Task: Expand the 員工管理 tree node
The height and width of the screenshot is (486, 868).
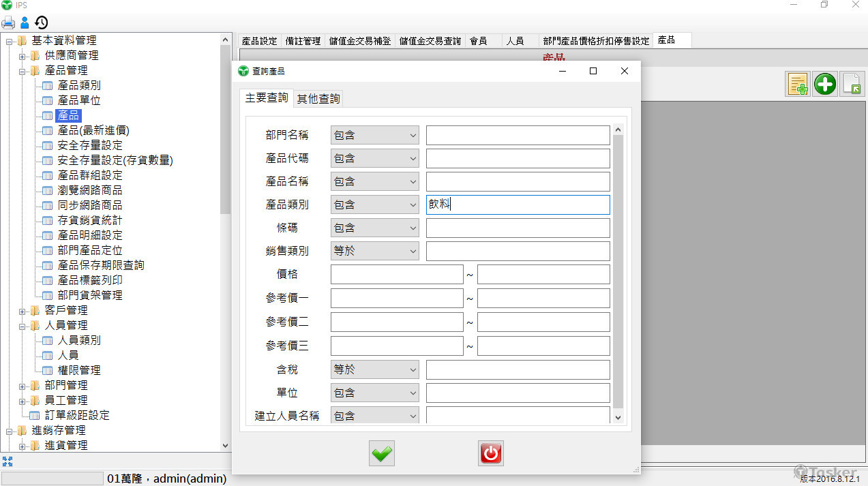Action: 23,401
